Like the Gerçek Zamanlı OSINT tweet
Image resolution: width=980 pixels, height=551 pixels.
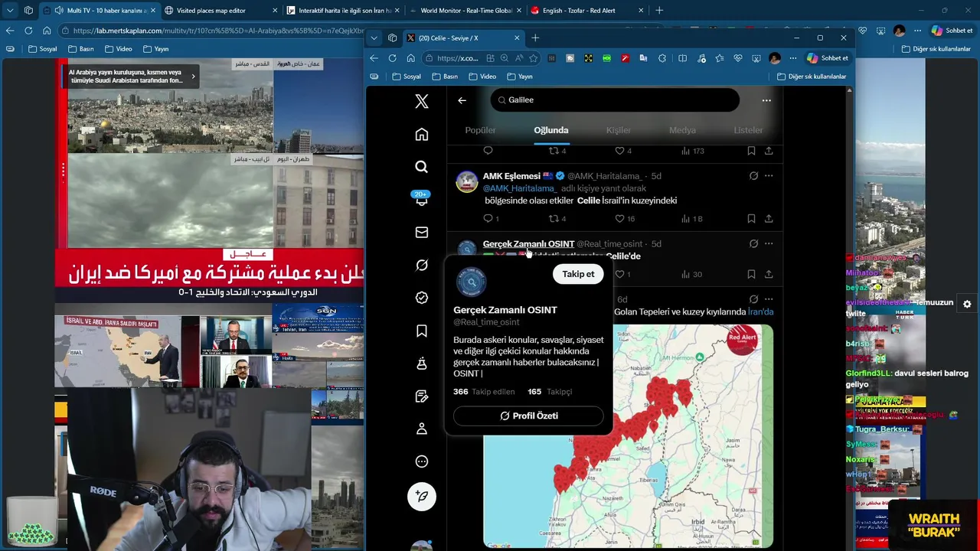point(624,274)
